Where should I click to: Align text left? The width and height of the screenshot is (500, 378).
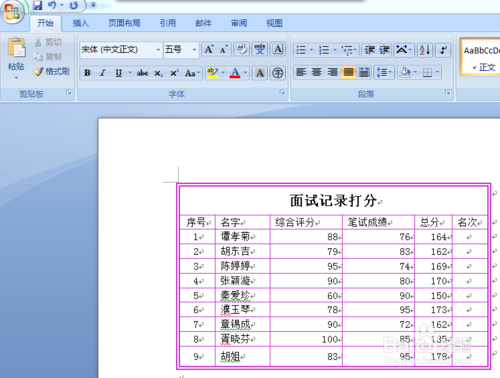[x=301, y=72]
